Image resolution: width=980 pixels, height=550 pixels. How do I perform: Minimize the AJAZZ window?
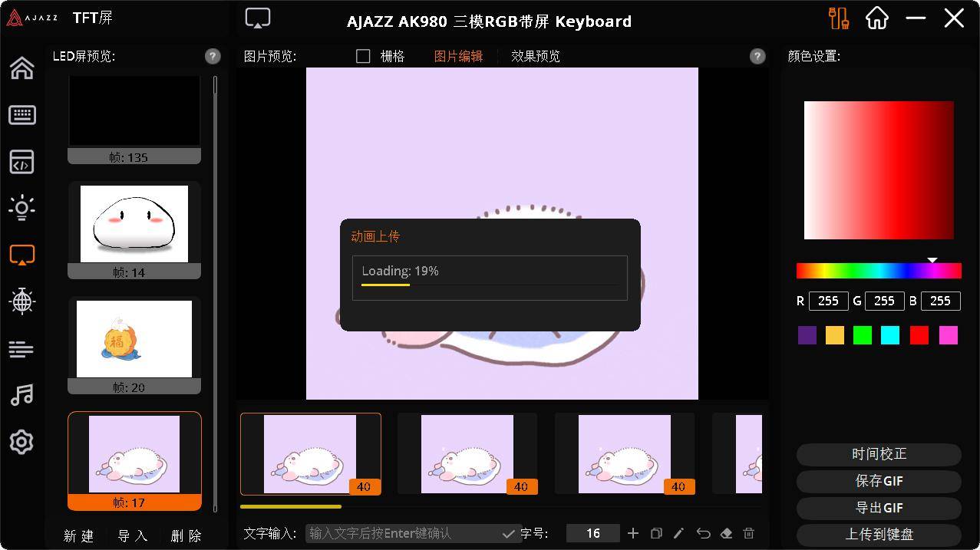(916, 18)
